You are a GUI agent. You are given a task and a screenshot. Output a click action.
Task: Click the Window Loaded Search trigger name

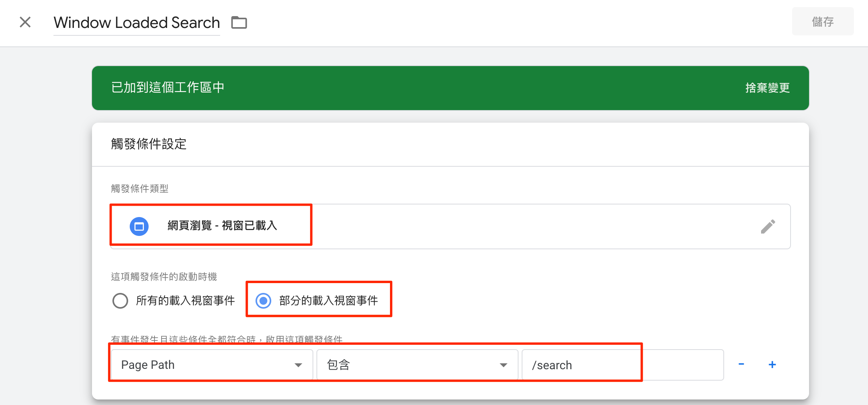[136, 23]
